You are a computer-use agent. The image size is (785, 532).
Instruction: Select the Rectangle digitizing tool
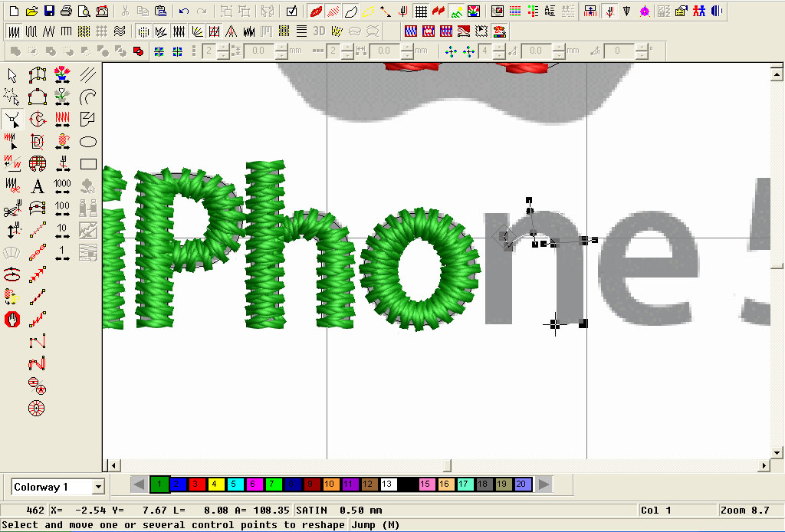[87, 163]
